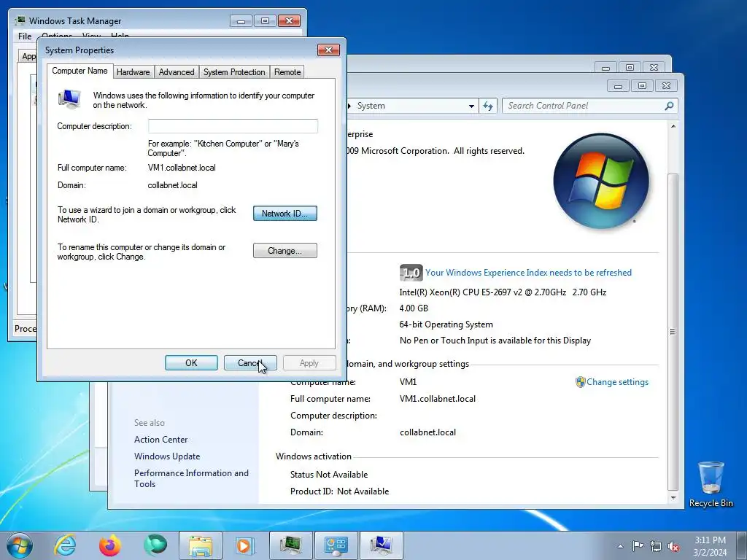Confirm with the OK button
747x560 pixels.
point(191,363)
